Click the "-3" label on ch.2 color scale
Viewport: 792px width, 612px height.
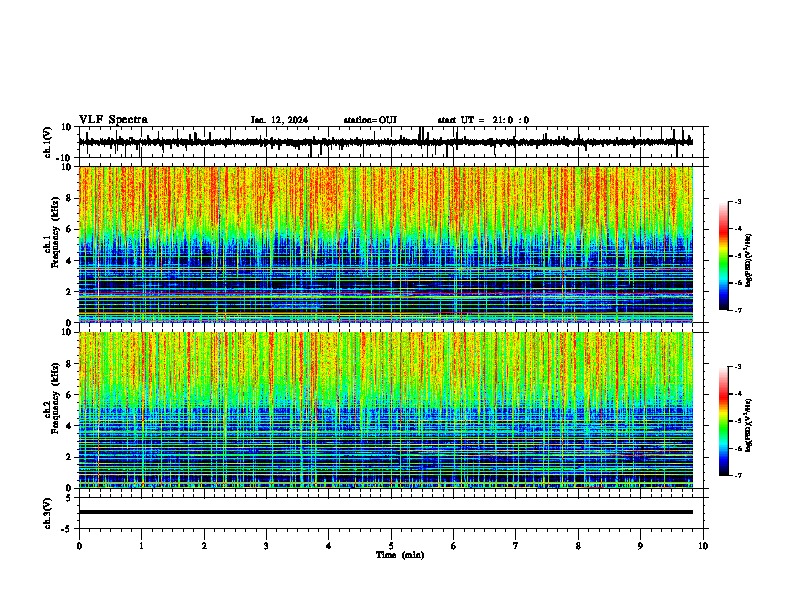click(x=738, y=367)
